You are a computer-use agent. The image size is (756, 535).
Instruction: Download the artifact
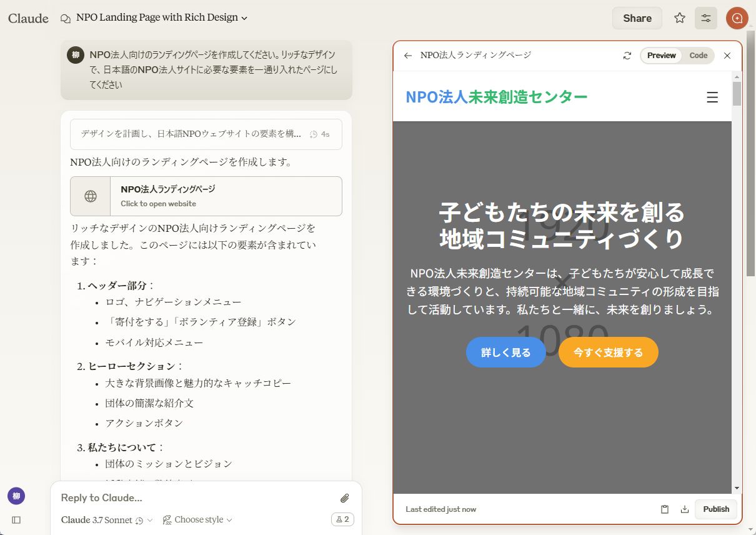coord(685,509)
